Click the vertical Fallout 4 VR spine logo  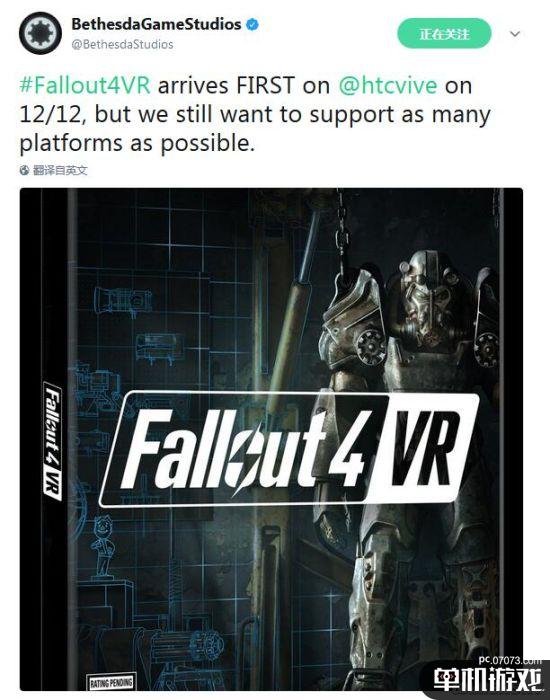[53, 441]
